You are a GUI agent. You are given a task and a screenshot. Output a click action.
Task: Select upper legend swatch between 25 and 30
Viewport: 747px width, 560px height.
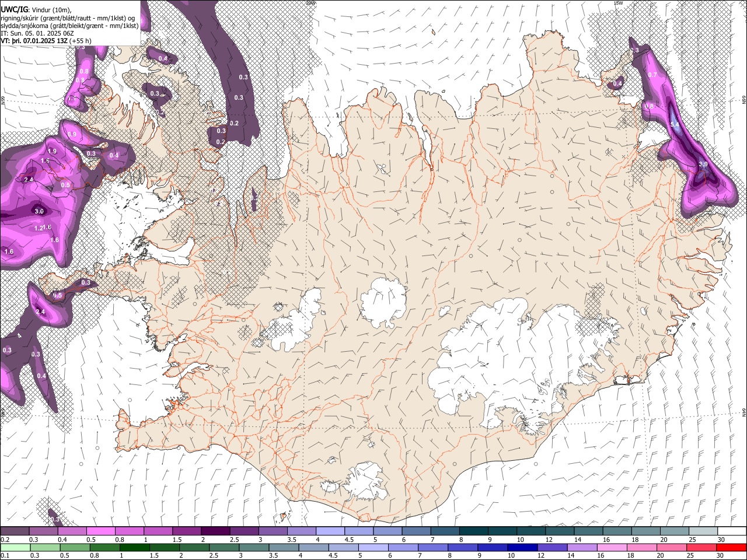(x=703, y=531)
